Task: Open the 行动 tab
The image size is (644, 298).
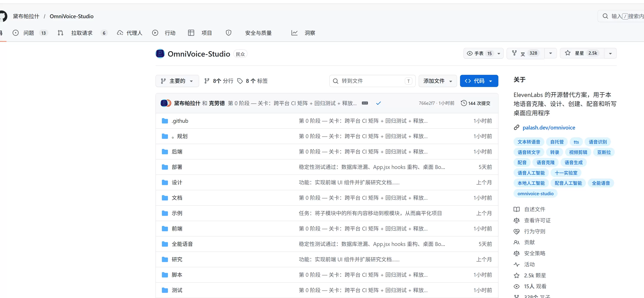Action: click(x=164, y=33)
